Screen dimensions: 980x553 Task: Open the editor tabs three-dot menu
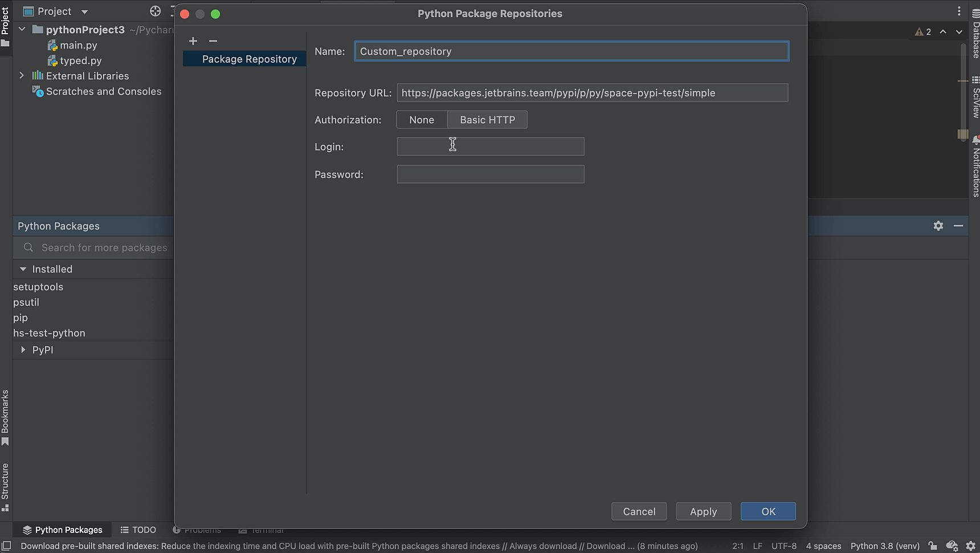tap(959, 11)
